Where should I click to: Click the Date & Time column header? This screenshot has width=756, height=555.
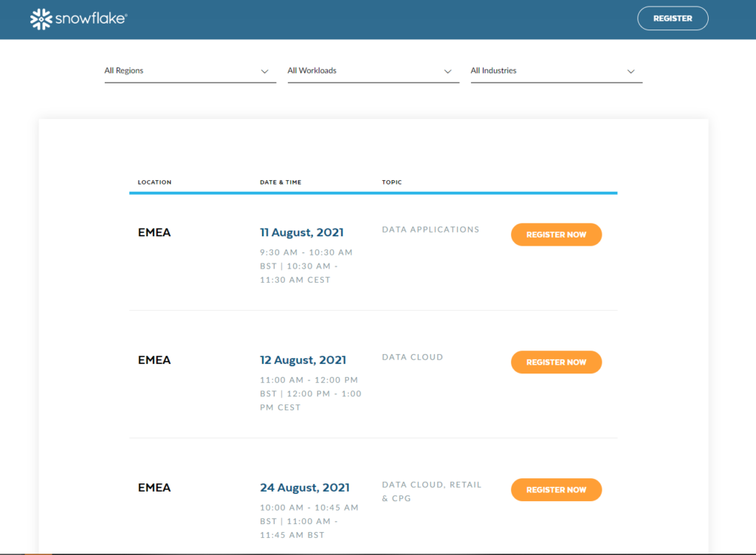pyautogui.click(x=281, y=182)
